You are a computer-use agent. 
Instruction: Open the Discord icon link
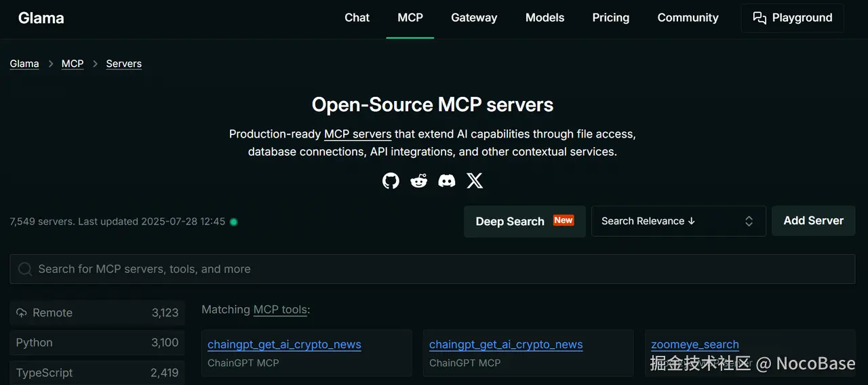(447, 180)
